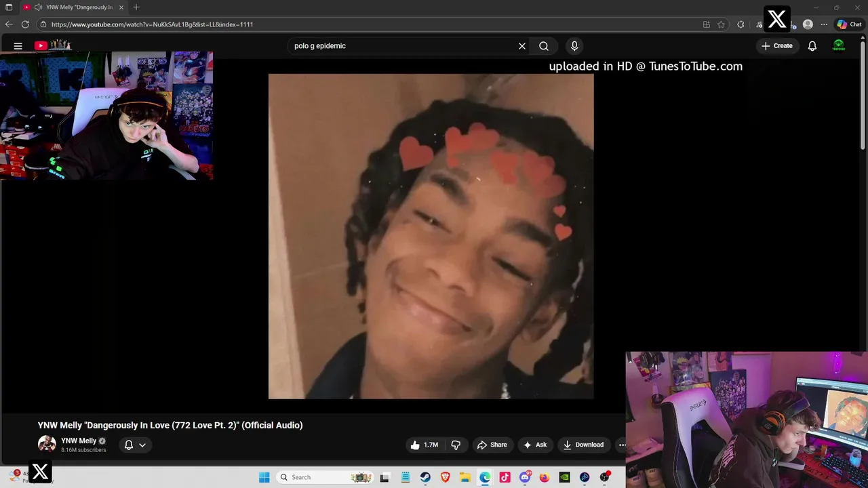Open the account avatar menu
The height and width of the screenshot is (488, 868).
(x=839, y=46)
